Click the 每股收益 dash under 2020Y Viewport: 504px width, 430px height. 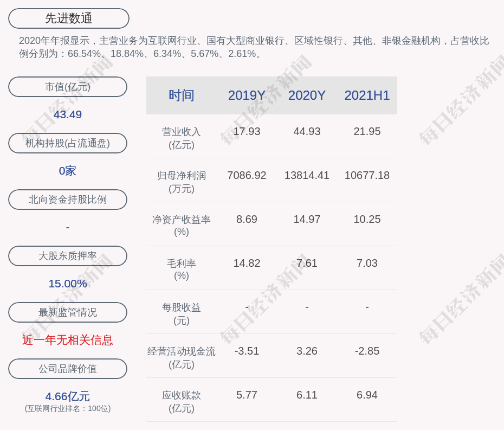point(307,307)
